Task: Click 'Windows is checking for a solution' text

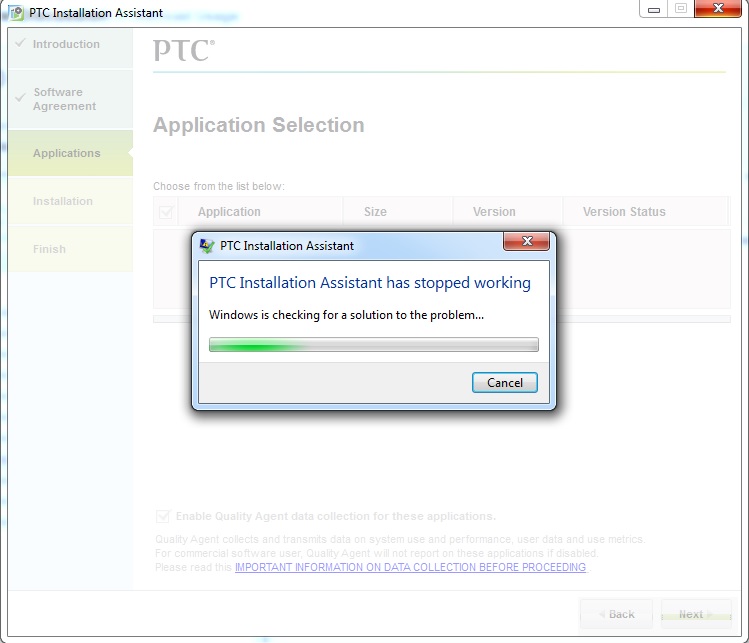Action: 346,315
